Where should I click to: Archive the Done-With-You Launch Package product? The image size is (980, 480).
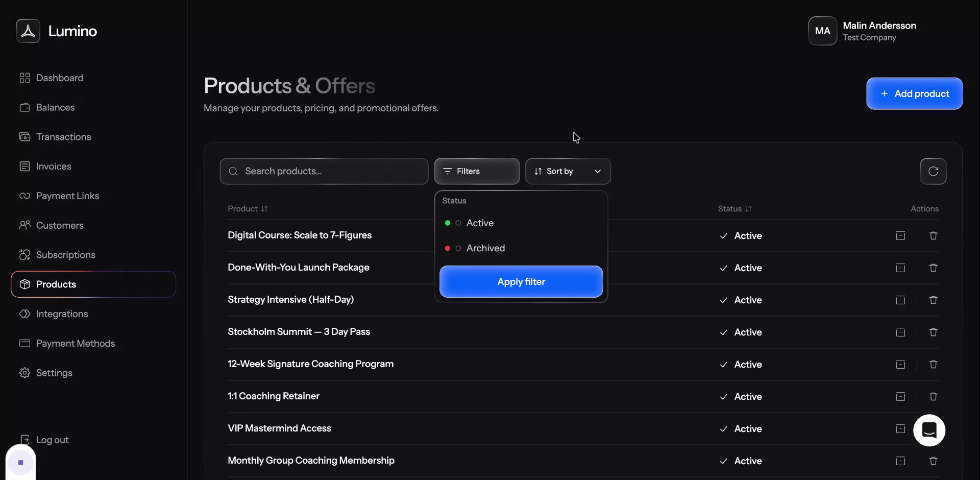[900, 268]
